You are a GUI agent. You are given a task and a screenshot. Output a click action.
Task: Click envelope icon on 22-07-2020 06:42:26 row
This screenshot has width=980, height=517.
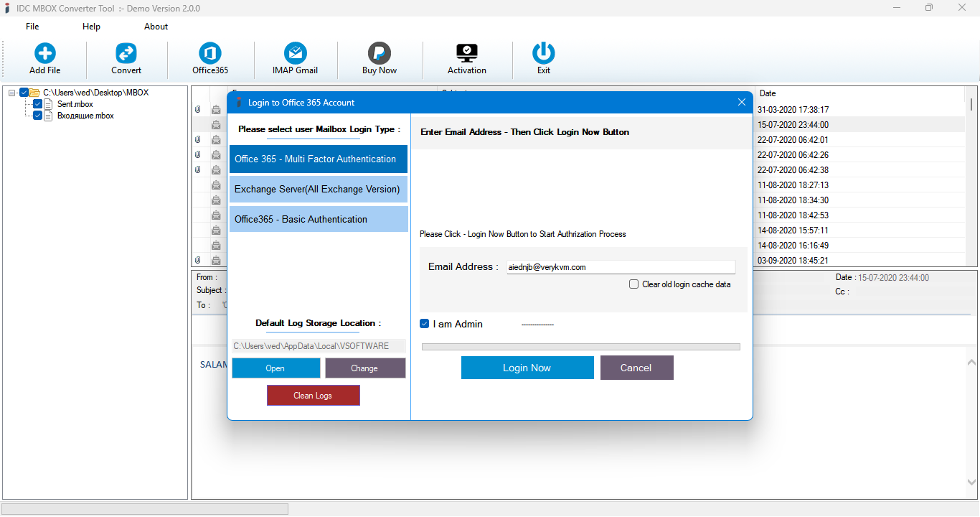216,155
